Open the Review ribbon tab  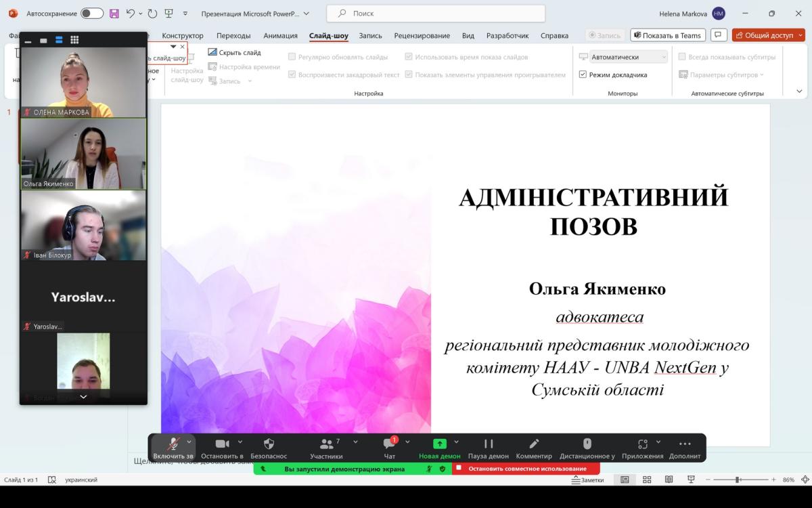coord(422,35)
